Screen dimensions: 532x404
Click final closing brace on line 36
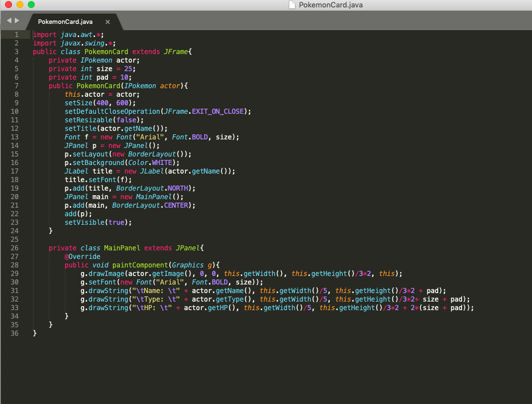click(35, 333)
